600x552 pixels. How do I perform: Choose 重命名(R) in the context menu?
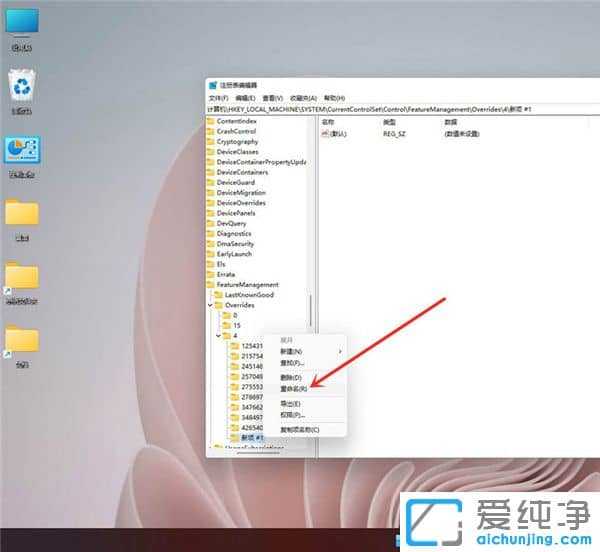(x=306, y=389)
